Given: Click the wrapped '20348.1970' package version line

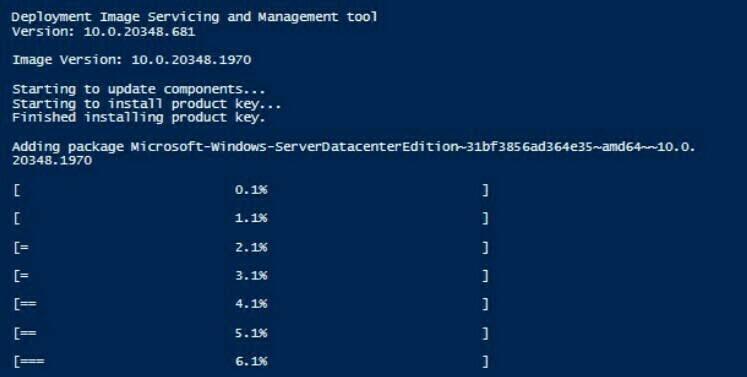Looking at the screenshot, I should click(x=52, y=161).
